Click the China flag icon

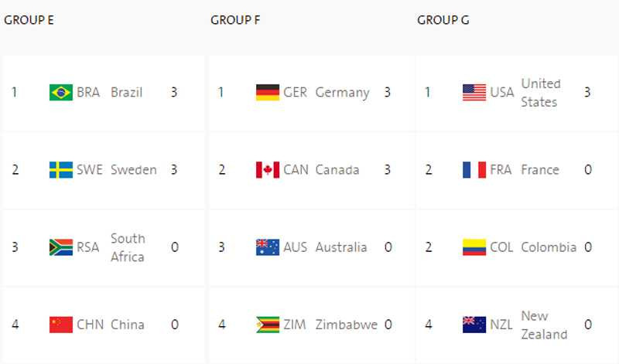tap(60, 325)
